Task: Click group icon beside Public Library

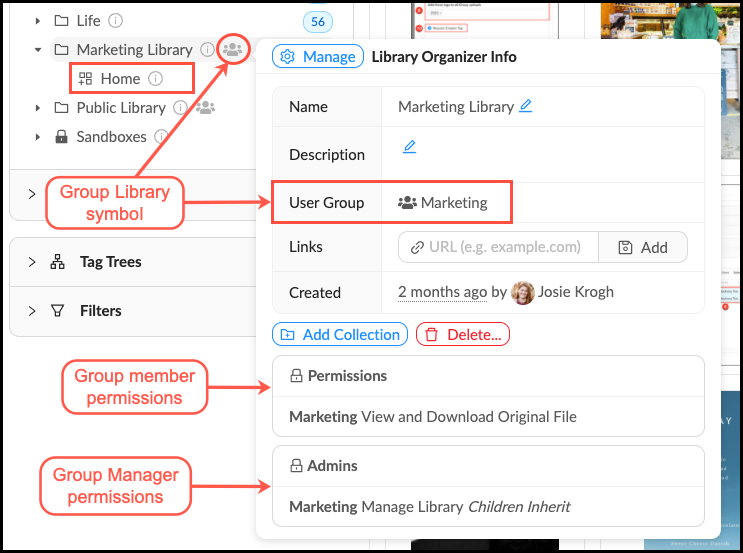Action: tap(205, 108)
